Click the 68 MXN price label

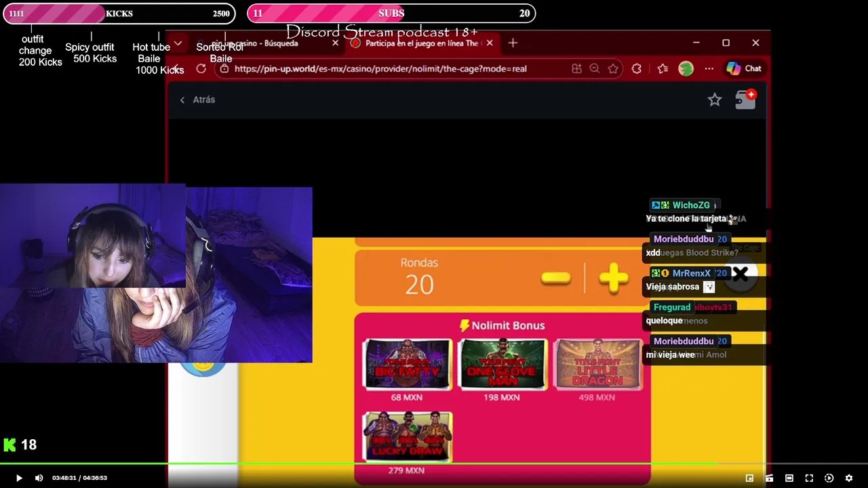click(406, 397)
